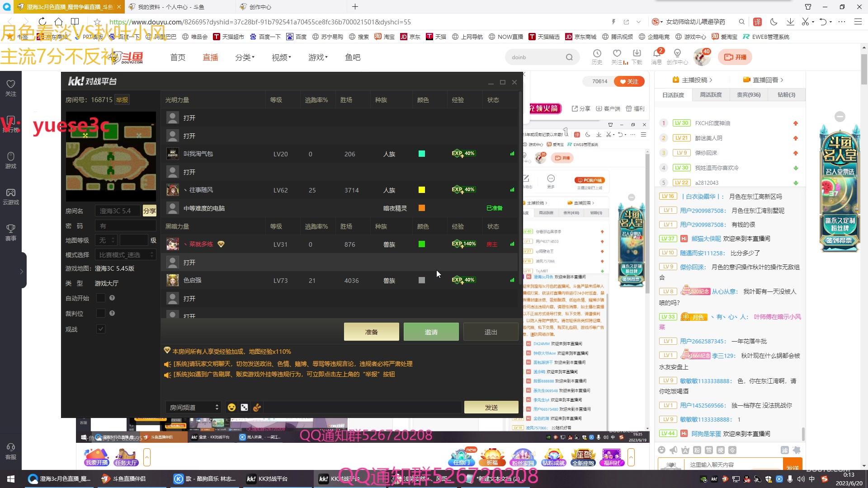Click the megaphone icon in Douyu chat toolbar
This screenshot has width=868, height=488.
[674, 450]
